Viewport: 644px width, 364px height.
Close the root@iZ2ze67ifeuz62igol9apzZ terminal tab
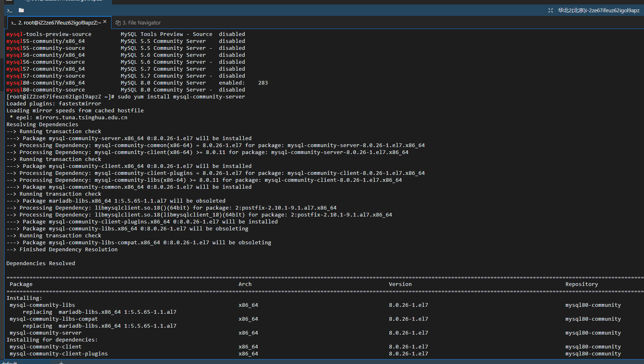[x=105, y=22]
